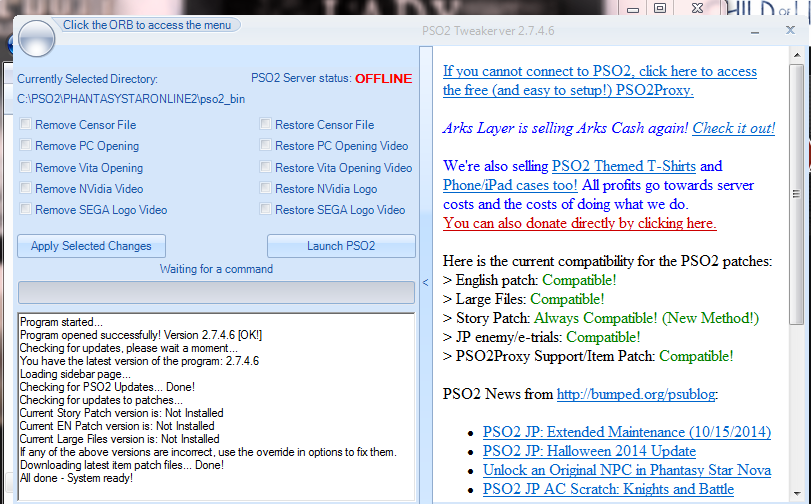Open Extended Maintenance (10/15/2014) news
The height and width of the screenshot is (504, 811).
(x=627, y=432)
